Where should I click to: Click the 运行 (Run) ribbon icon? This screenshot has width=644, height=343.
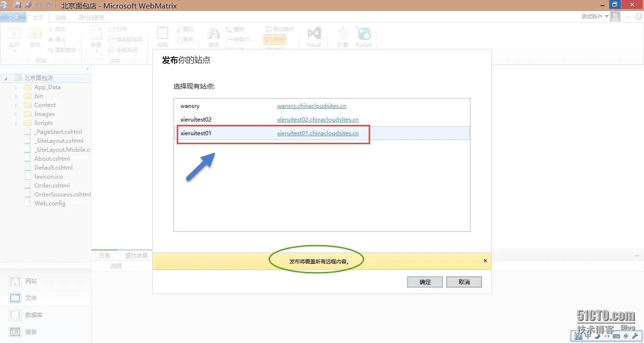(14, 34)
